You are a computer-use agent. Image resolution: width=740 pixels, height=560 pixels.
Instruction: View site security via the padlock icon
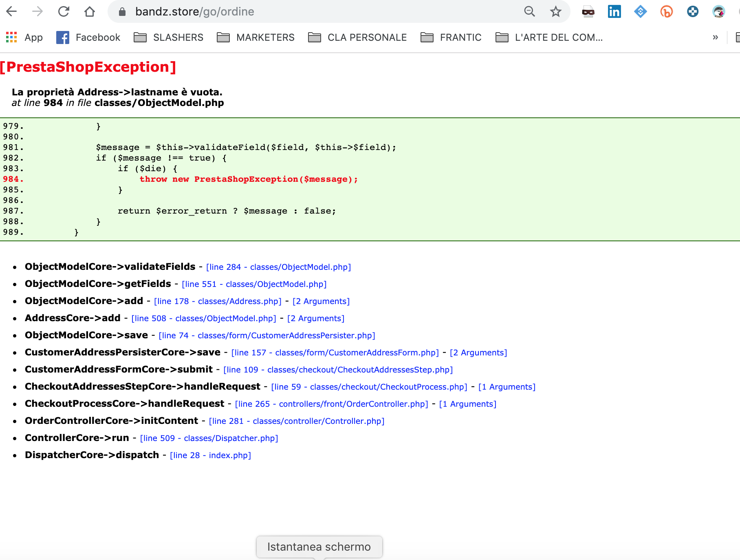pyautogui.click(x=122, y=12)
